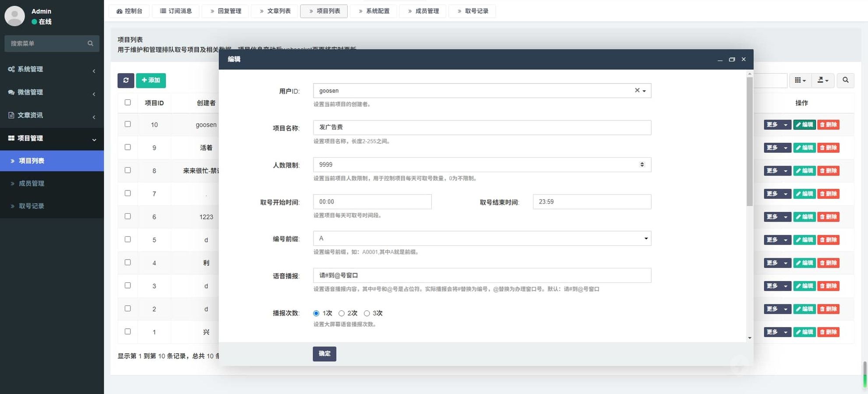Switch to the 系统配置 tab
Screen dimensions: 868x394
374,11
